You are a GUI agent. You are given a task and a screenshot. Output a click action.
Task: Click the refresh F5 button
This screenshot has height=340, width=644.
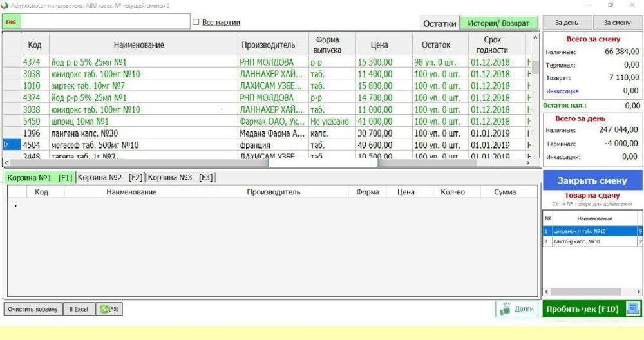click(109, 309)
